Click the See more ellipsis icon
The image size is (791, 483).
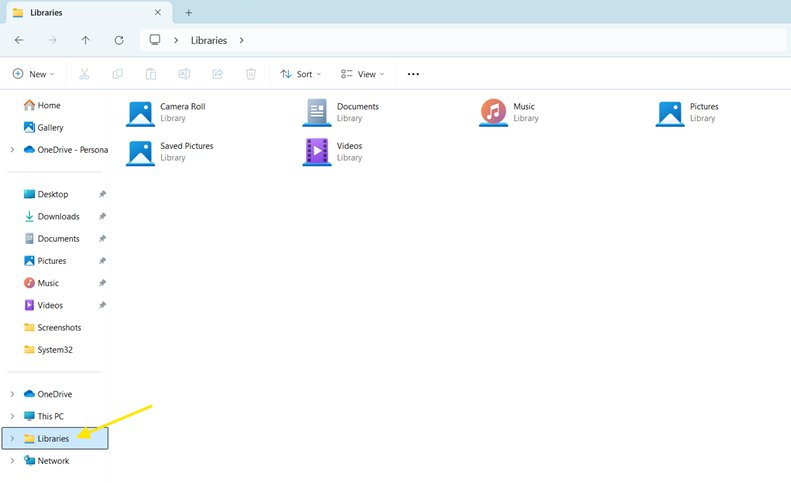pos(413,74)
